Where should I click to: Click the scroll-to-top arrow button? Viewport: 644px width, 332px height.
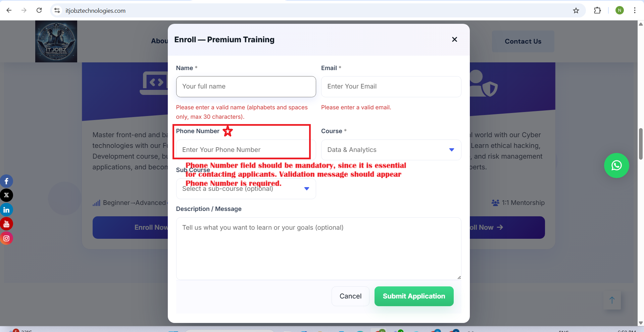coord(612,300)
